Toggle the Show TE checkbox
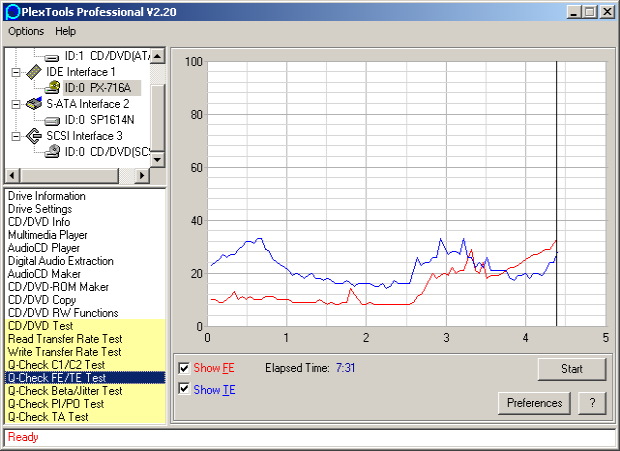Image resolution: width=620 pixels, height=451 pixels. pyautogui.click(x=184, y=388)
